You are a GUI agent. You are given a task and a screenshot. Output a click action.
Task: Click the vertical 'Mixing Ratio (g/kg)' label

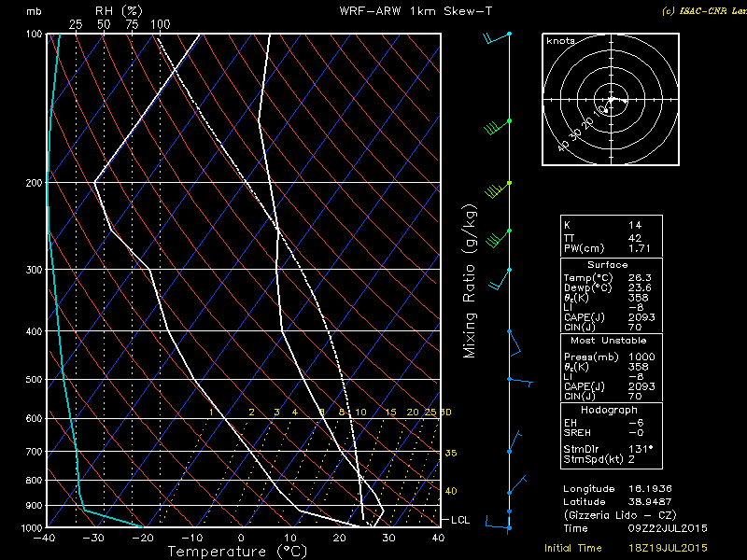tap(470, 281)
